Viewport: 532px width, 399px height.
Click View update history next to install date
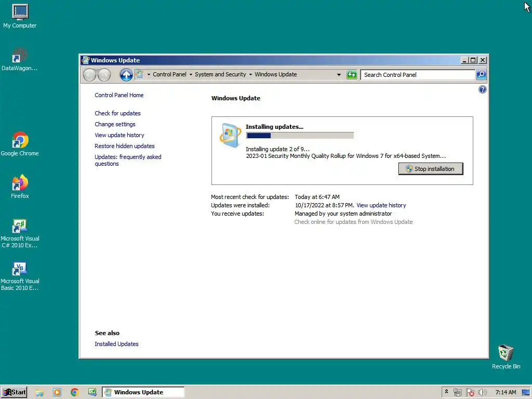click(381, 205)
